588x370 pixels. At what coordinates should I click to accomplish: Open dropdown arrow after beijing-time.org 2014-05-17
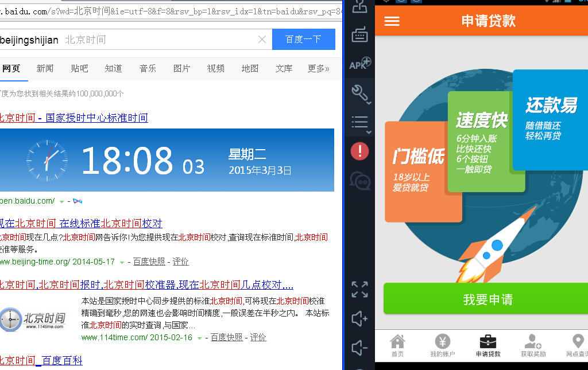point(122,263)
